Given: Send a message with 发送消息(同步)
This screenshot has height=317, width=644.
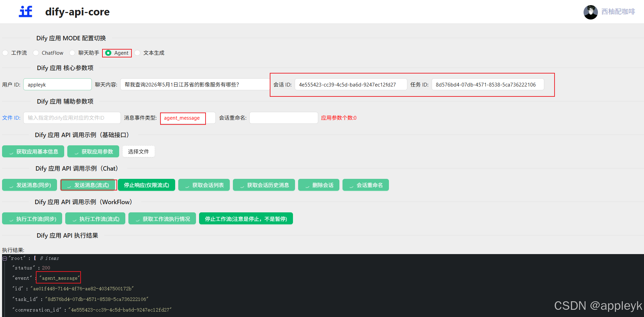Looking at the screenshot, I should [x=30, y=185].
